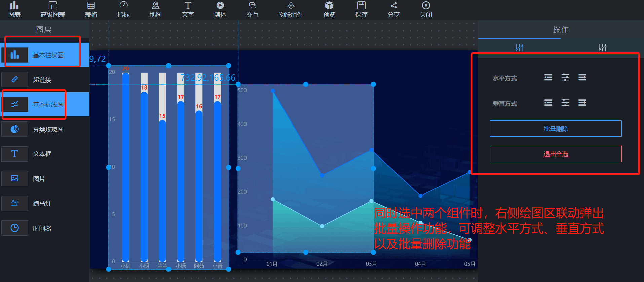Viewport: 644px width, 282px height.
Task: Align top in 垂直方式 row
Action: (548, 103)
